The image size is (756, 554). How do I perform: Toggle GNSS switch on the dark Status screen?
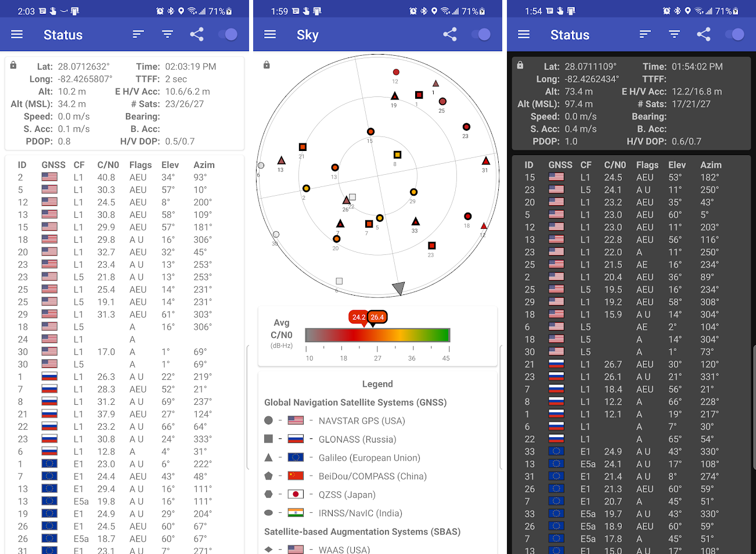coord(735,34)
